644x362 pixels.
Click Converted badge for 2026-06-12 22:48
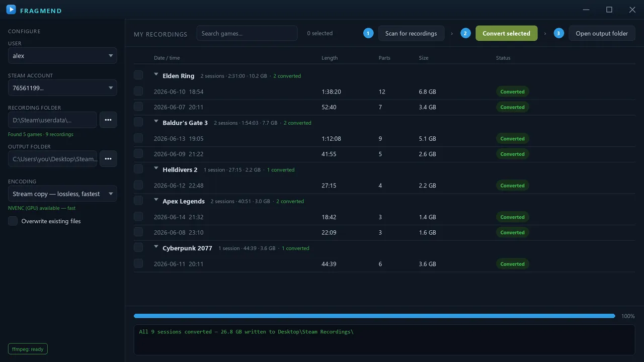tap(512, 185)
